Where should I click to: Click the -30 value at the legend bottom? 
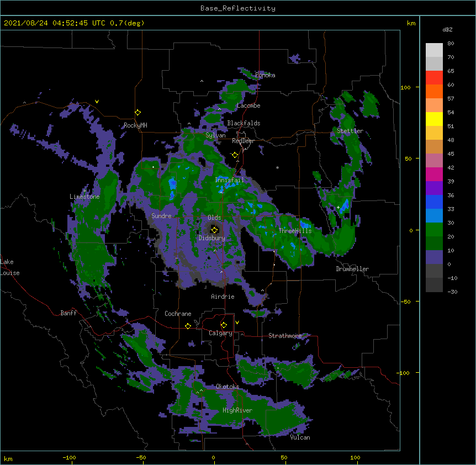pos(452,292)
